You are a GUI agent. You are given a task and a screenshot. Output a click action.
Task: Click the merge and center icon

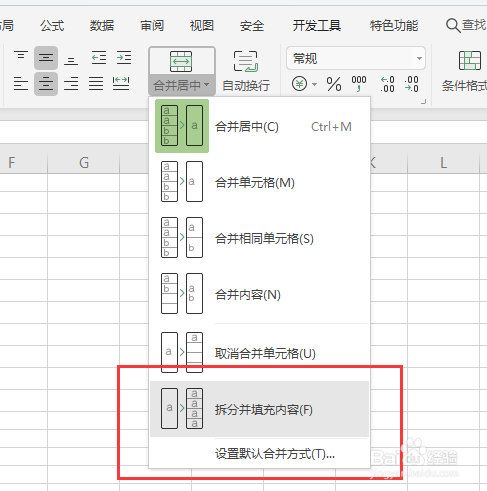coord(181,62)
